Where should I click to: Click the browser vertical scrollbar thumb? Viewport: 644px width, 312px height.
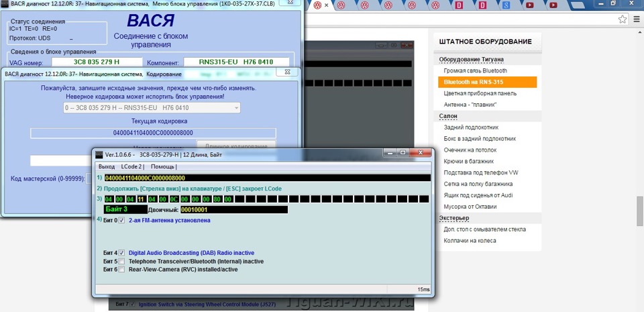640,211
